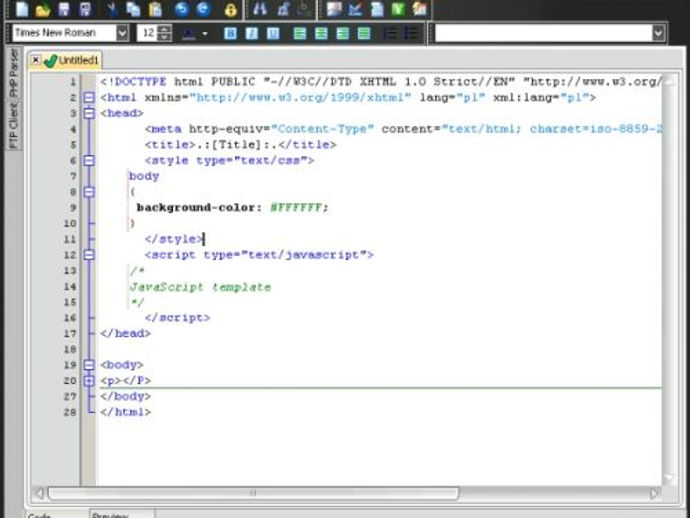This screenshot has height=518, width=690.
Task: Open the font color dropdown arrow
Action: 205,33
